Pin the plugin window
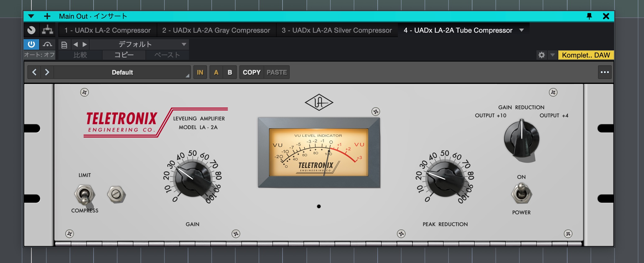The image size is (644, 263). pos(589,16)
